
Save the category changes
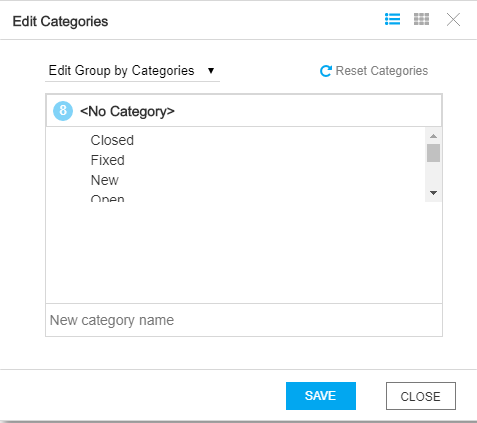point(321,396)
